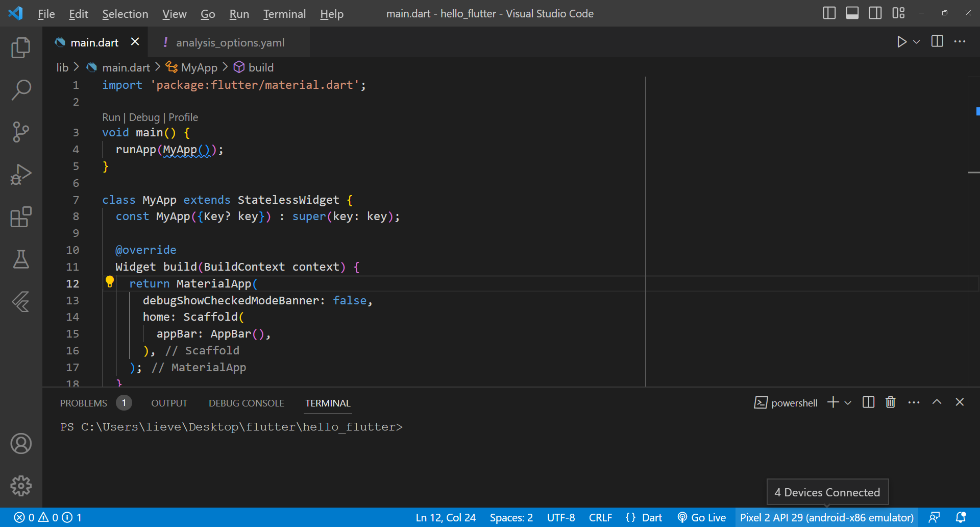This screenshot has width=980, height=527.
Task: Maximize the panel with the up chevron
Action: pos(937,402)
